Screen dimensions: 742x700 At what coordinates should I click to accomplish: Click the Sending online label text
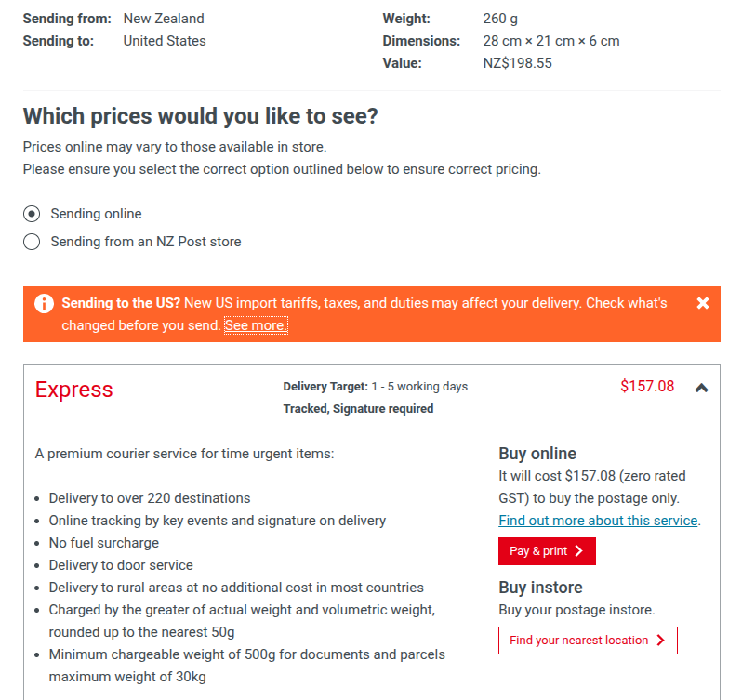point(96,214)
